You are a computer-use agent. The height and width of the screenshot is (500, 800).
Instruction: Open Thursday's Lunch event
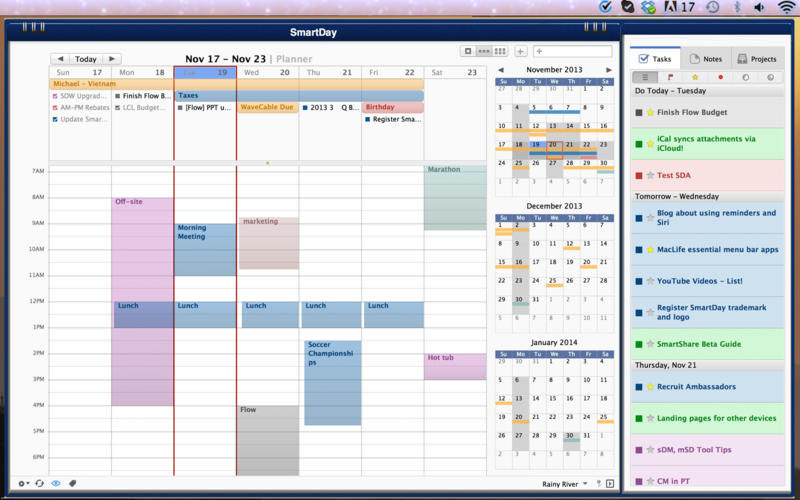(331, 314)
